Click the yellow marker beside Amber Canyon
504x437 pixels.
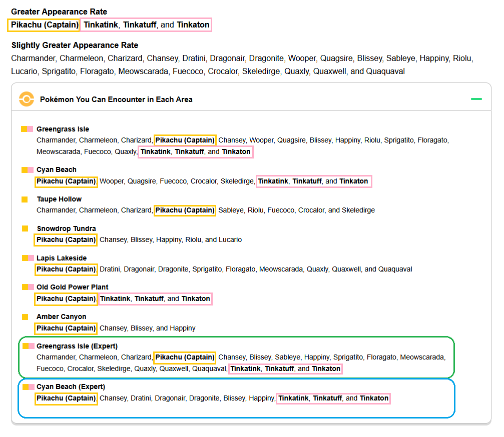25,317
